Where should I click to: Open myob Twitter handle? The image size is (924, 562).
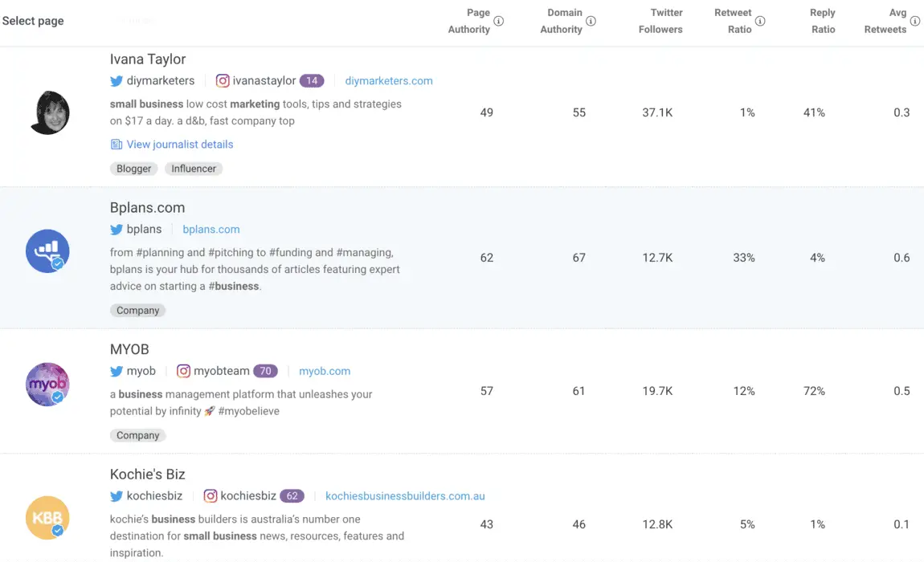pyautogui.click(x=141, y=371)
